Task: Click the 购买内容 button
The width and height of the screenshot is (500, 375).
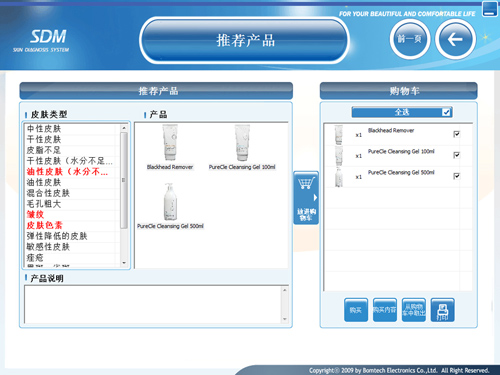Action: 385,310
